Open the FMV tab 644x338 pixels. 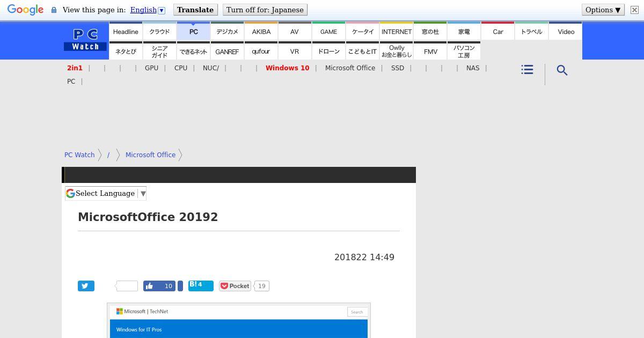click(x=430, y=51)
